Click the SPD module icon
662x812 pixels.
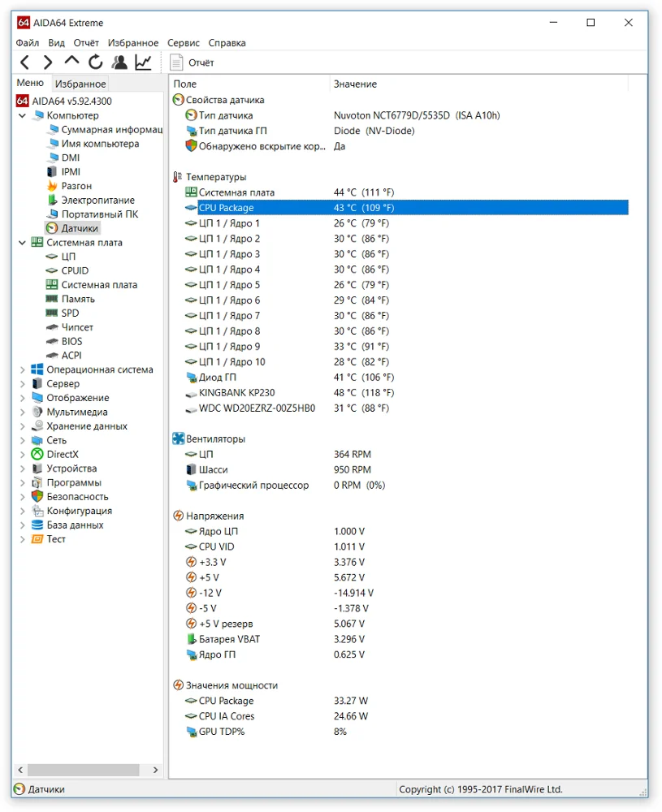tap(52, 313)
